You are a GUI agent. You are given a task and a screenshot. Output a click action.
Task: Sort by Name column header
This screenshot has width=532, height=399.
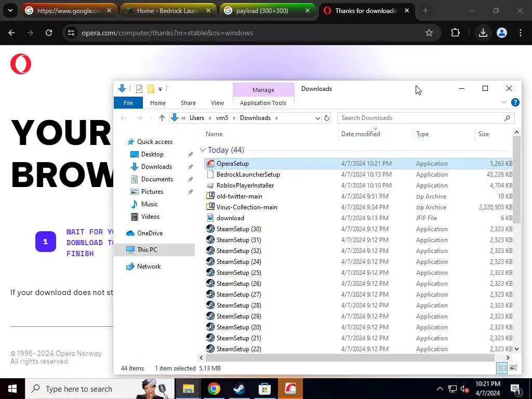coord(270,134)
